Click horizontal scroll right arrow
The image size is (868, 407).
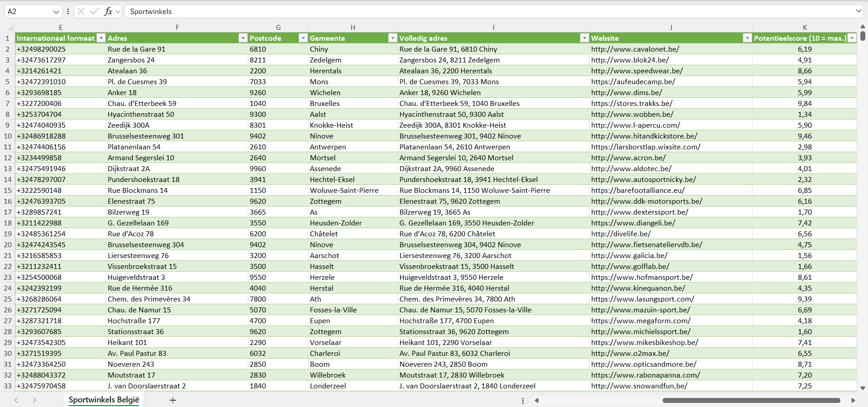pos(853,400)
